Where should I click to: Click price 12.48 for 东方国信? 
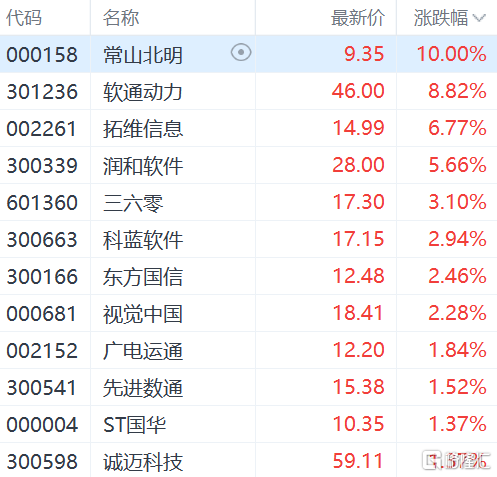pos(359,276)
